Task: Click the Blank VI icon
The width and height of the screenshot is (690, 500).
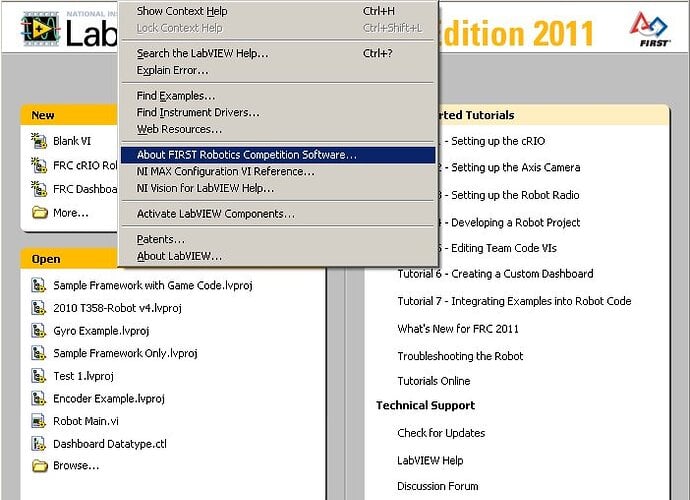Action: click(39, 141)
